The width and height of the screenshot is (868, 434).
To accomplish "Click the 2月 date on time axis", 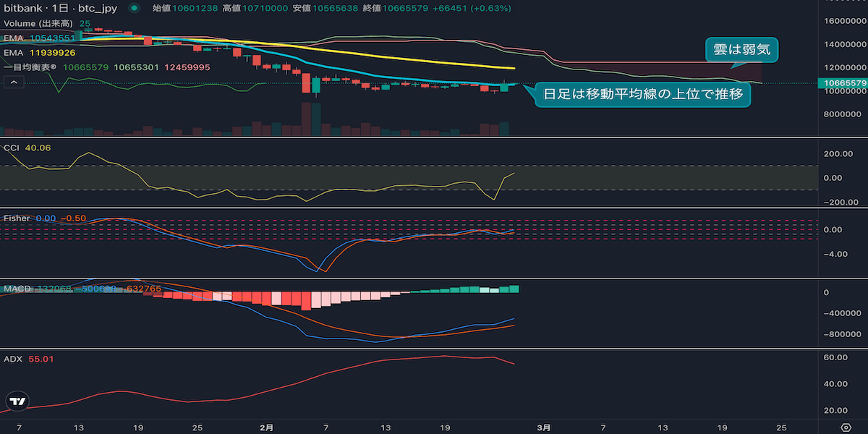I will click(266, 427).
